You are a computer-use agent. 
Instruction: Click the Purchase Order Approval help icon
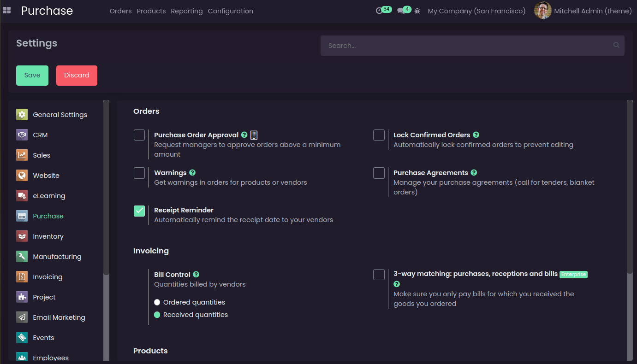tap(244, 135)
